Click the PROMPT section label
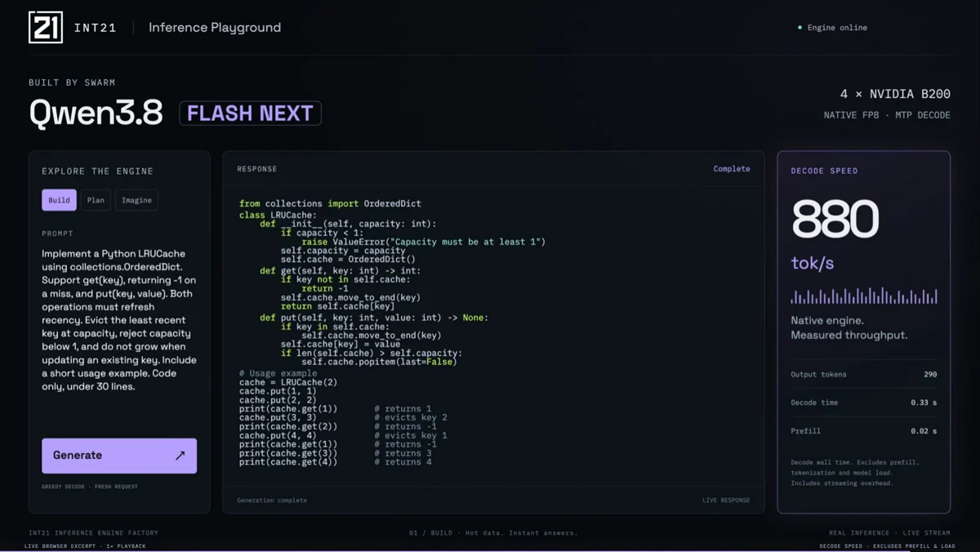The width and height of the screenshot is (980, 552). click(x=57, y=234)
